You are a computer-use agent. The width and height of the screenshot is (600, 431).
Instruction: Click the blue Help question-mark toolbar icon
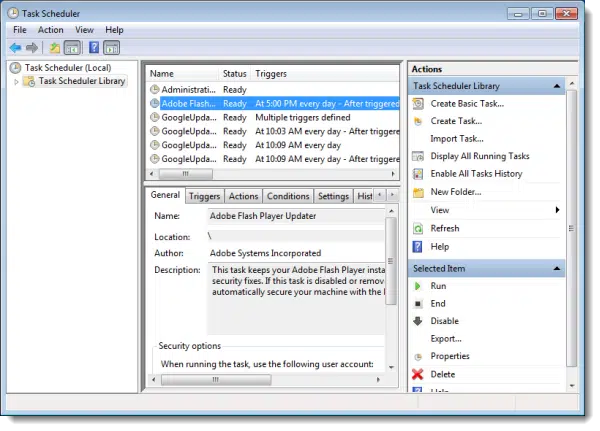pos(94,47)
